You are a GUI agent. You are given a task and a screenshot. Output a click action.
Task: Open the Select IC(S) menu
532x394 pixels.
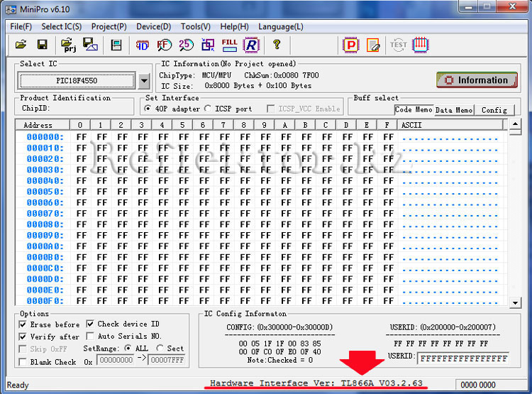pyautogui.click(x=62, y=26)
